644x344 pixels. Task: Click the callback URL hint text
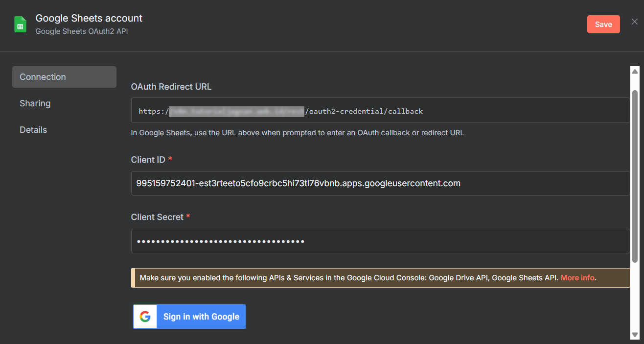tap(298, 133)
